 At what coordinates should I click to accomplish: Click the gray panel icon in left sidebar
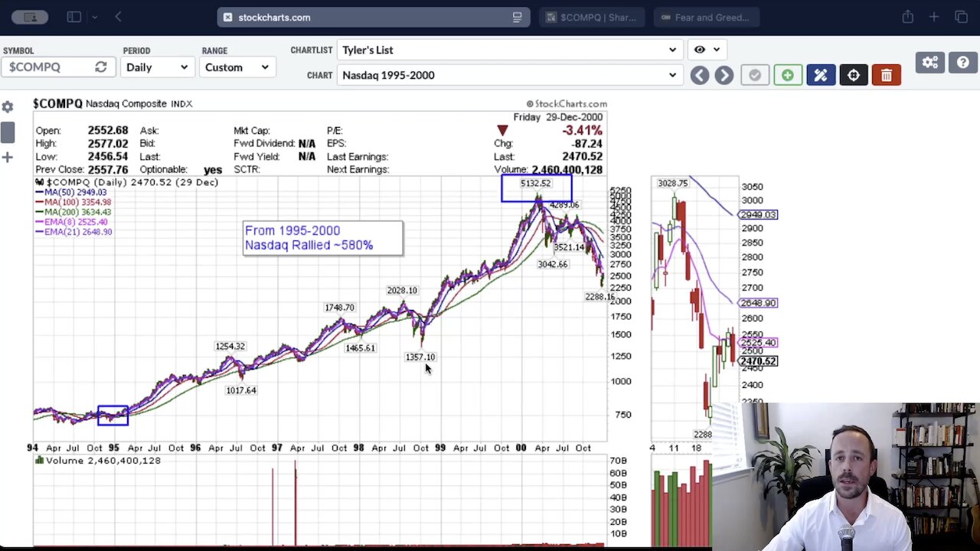pyautogui.click(x=7, y=132)
